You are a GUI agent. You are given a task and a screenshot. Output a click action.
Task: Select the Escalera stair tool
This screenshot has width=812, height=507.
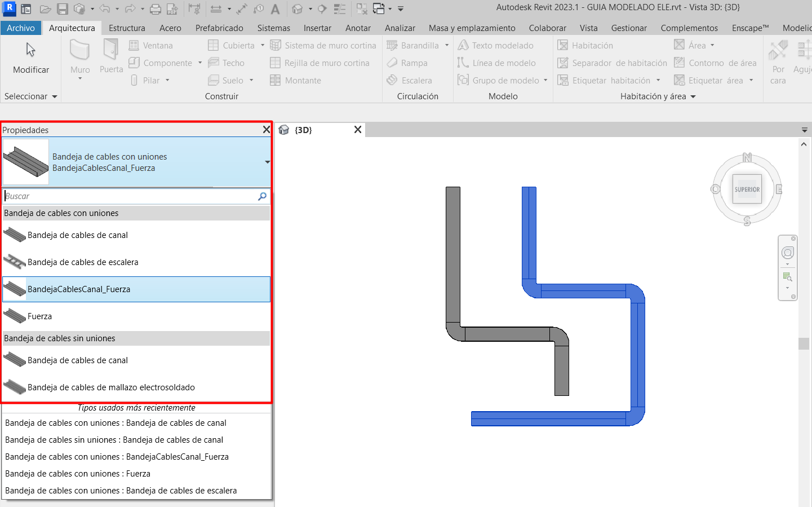pyautogui.click(x=410, y=81)
